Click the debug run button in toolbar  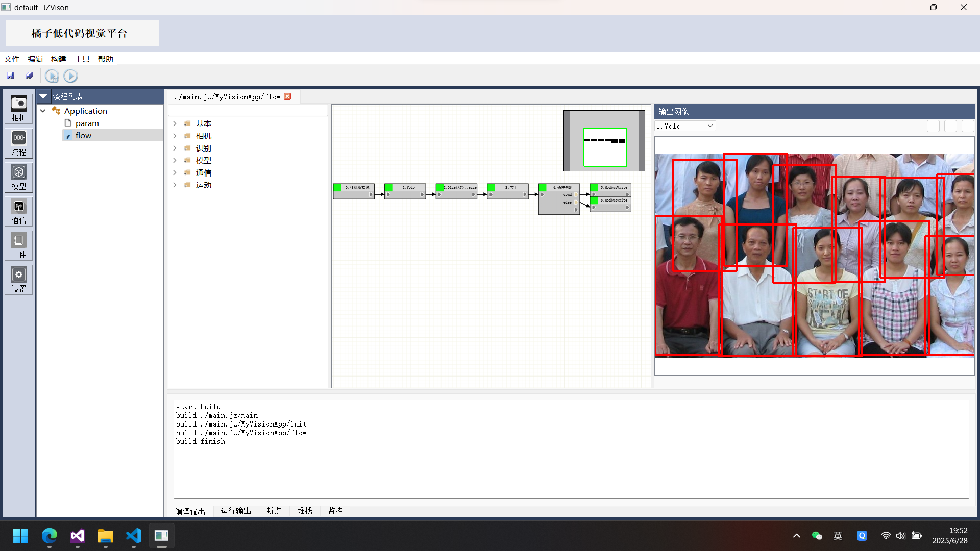(52, 76)
